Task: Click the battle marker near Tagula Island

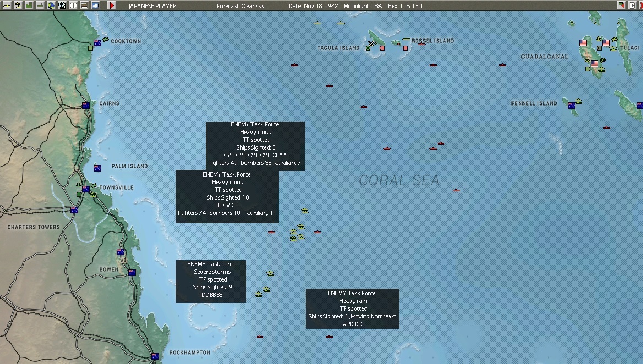Action: pyautogui.click(x=372, y=43)
